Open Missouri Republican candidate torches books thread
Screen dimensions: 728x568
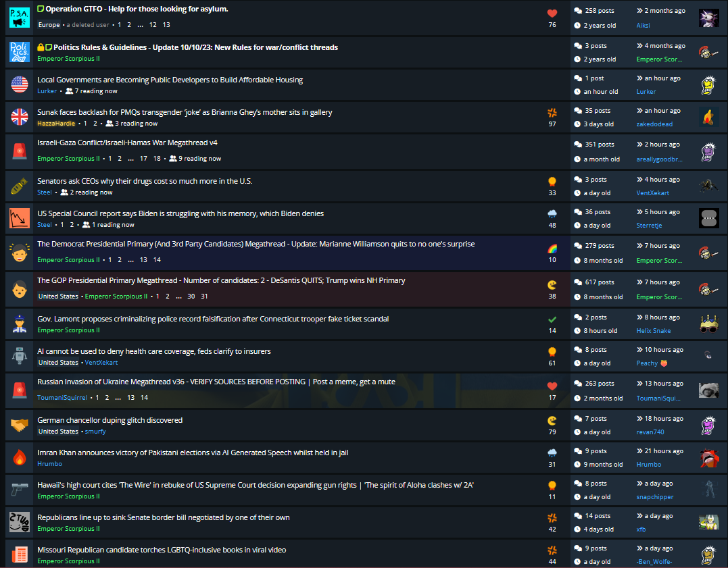click(162, 550)
